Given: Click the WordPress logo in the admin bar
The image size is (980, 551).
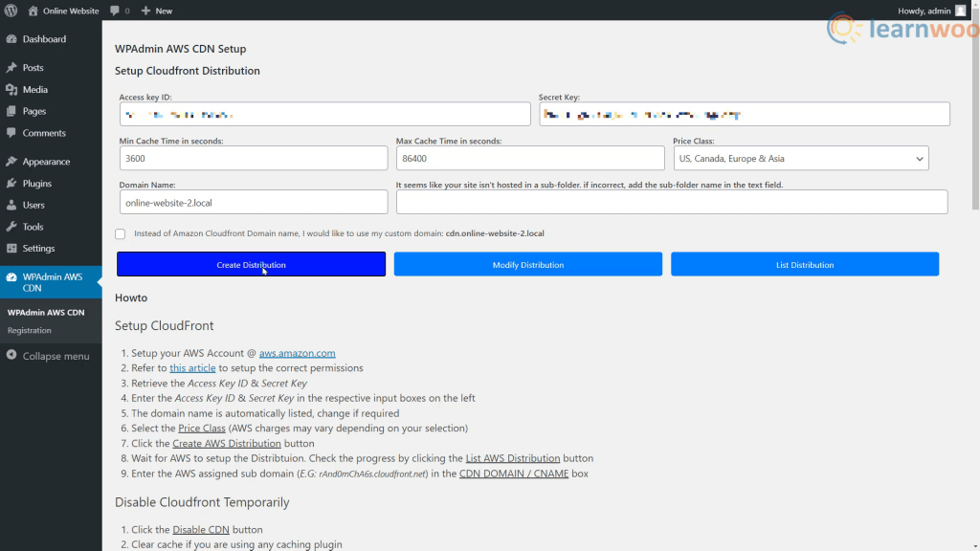Looking at the screenshot, I should click(x=10, y=11).
